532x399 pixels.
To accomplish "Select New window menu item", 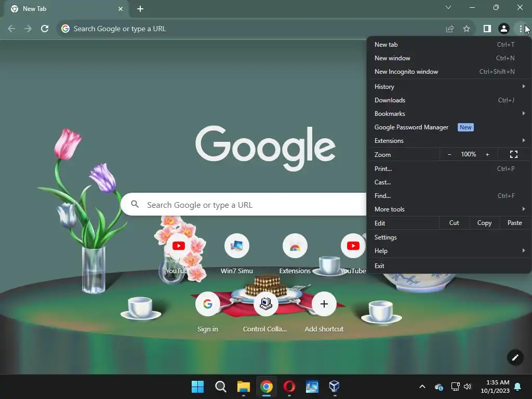I will 449,58.
